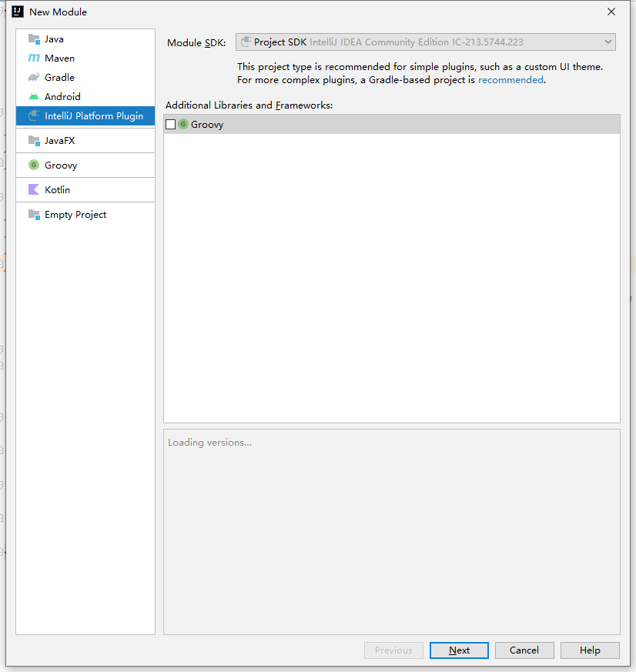Enable the Groovy framework checkbox
The height and width of the screenshot is (672, 636).
point(171,124)
